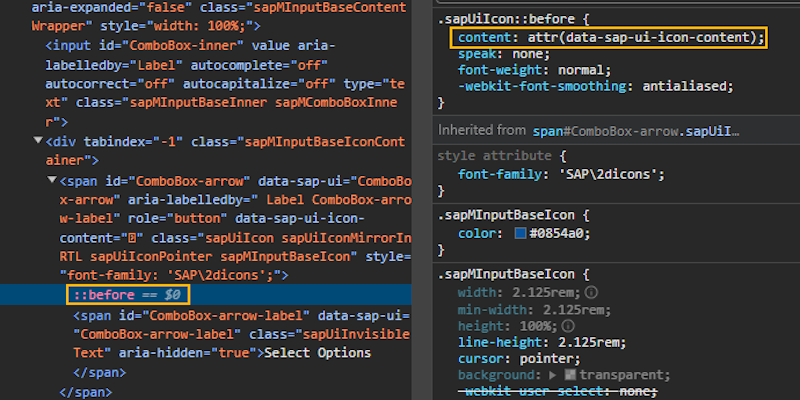The image size is (800, 400).
Task: Collapse the span ComboBox-arrow node
Action: click(x=52, y=180)
